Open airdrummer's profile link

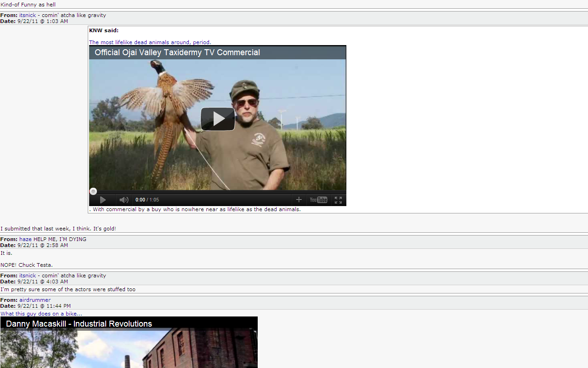[x=35, y=300]
